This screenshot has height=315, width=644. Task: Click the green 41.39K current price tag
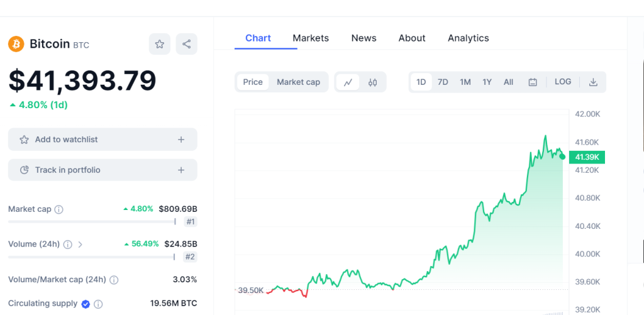[x=587, y=157]
